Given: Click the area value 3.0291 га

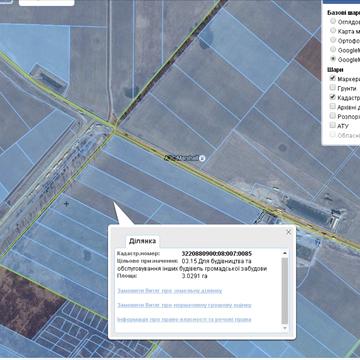Looking at the screenshot, I should point(195,276).
